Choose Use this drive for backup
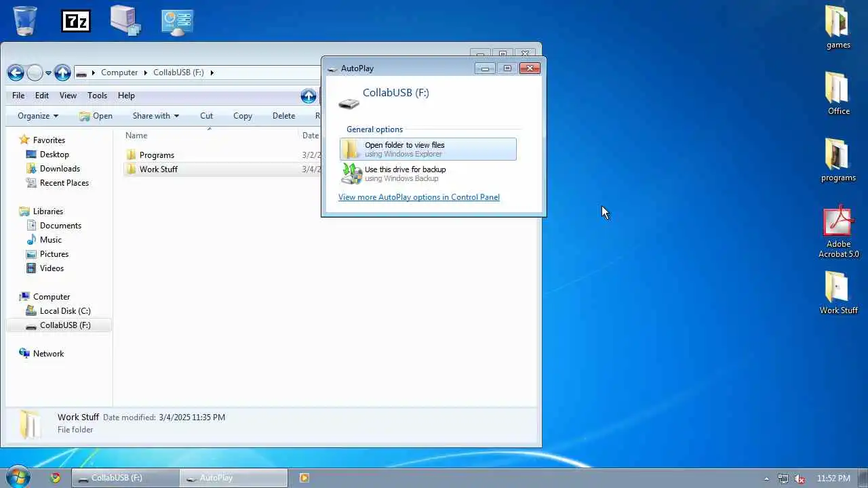 pyautogui.click(x=428, y=174)
